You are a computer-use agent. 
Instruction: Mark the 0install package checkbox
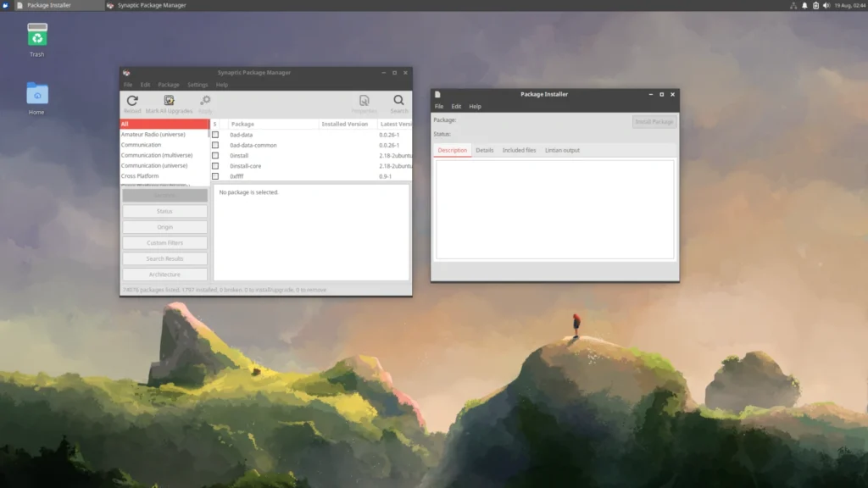215,156
